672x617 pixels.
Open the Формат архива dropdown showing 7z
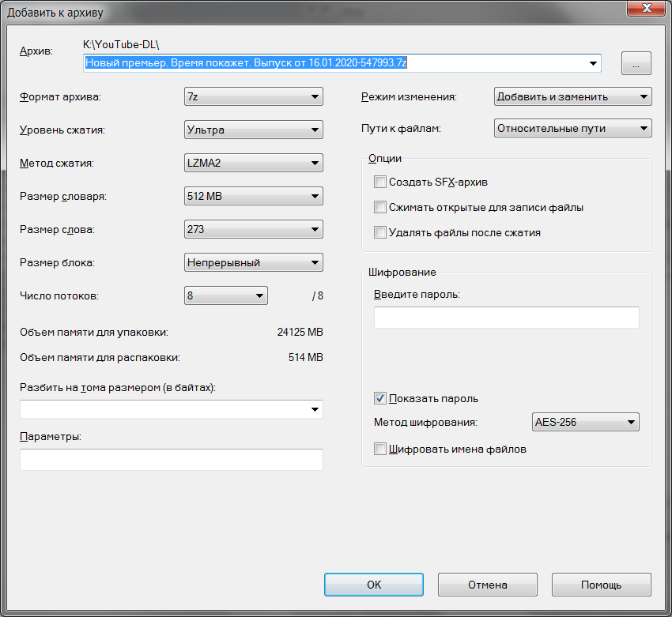coord(253,96)
